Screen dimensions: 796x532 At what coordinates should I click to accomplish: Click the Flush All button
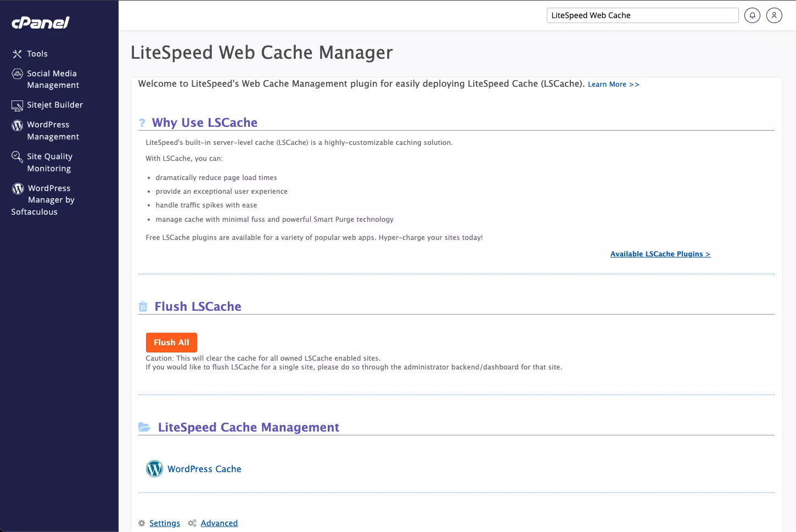coord(171,342)
